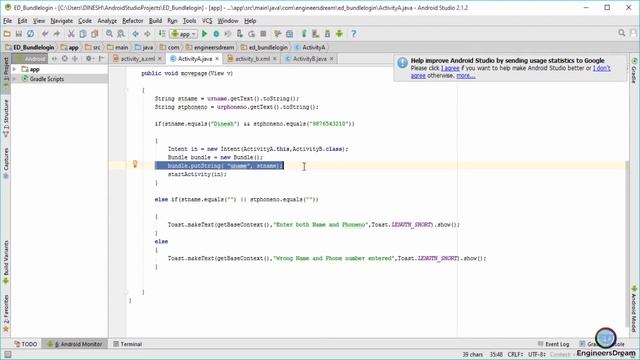Click the Debug app bug icon
Screen dimensions: 640x360
tap(216, 34)
